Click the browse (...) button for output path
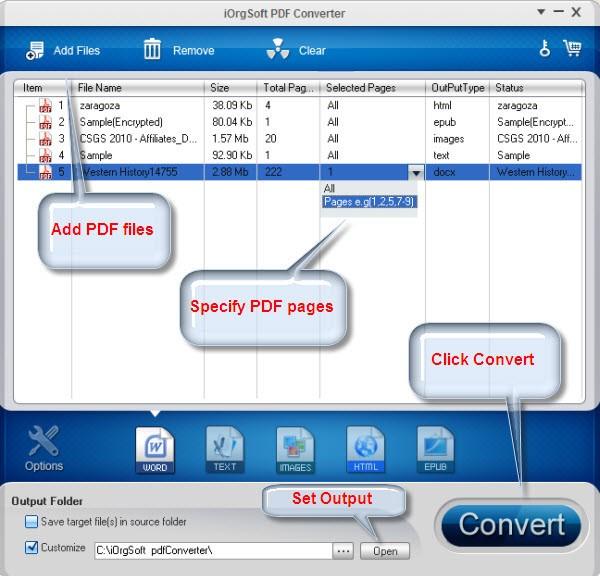This screenshot has height=576, width=600. (343, 551)
